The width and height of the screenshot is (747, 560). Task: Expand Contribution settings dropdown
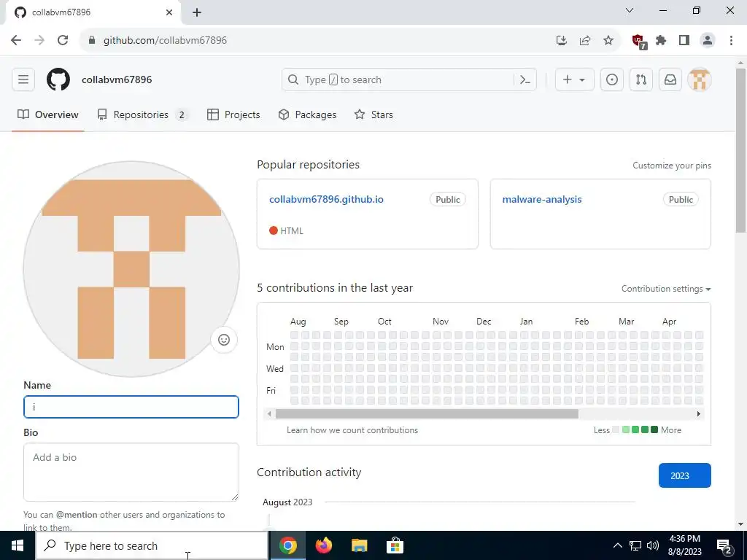(x=666, y=289)
